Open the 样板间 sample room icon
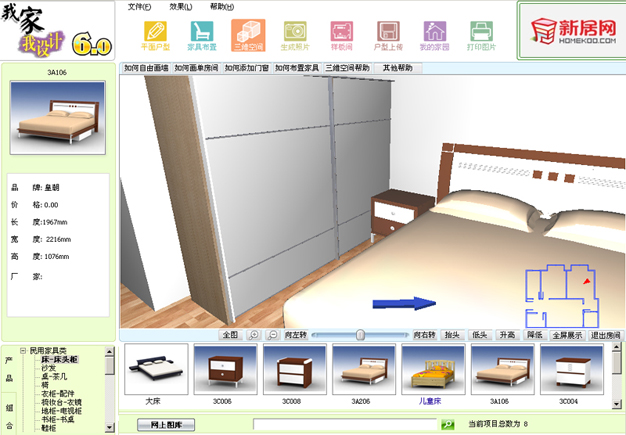The width and height of the screenshot is (626, 435). 341,37
